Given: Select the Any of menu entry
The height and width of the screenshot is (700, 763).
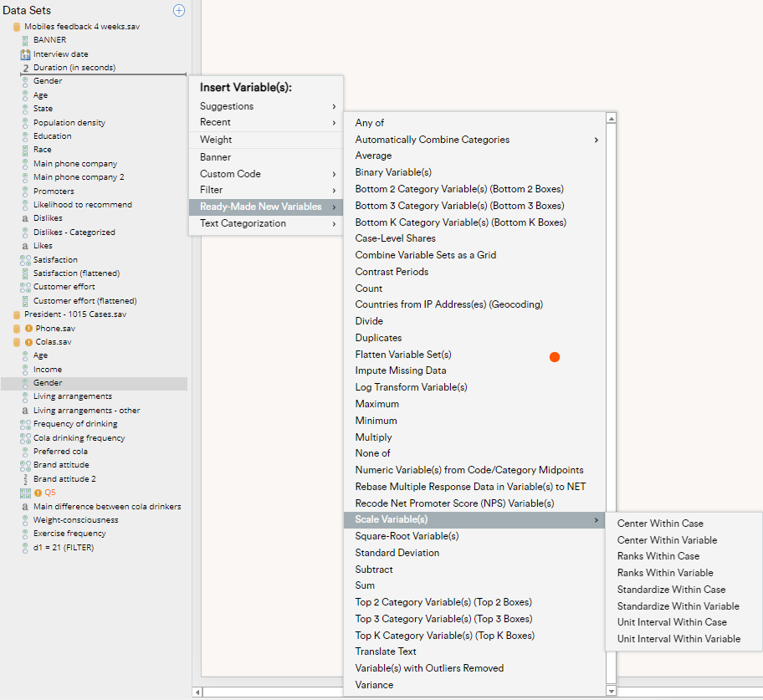Looking at the screenshot, I should (x=474, y=123).
